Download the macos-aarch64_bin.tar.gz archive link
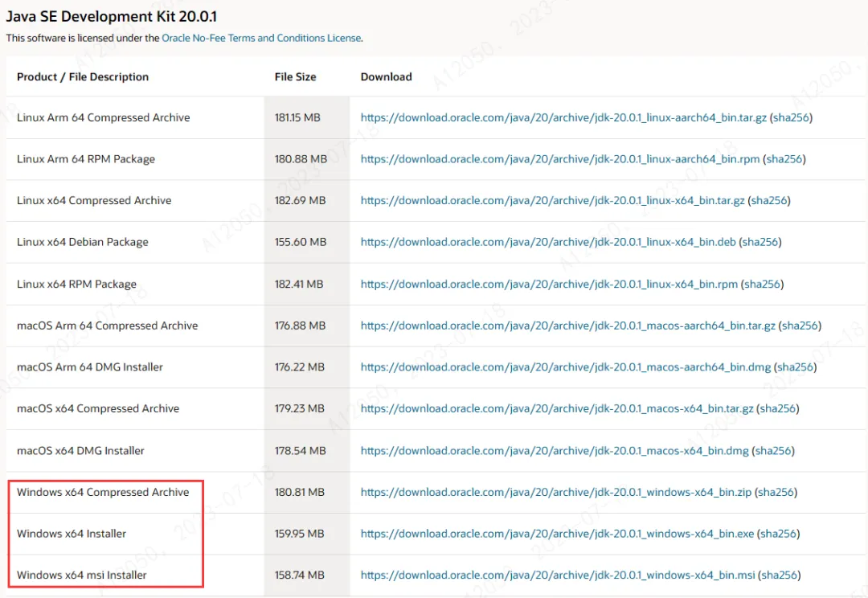868x598 pixels. click(x=568, y=326)
